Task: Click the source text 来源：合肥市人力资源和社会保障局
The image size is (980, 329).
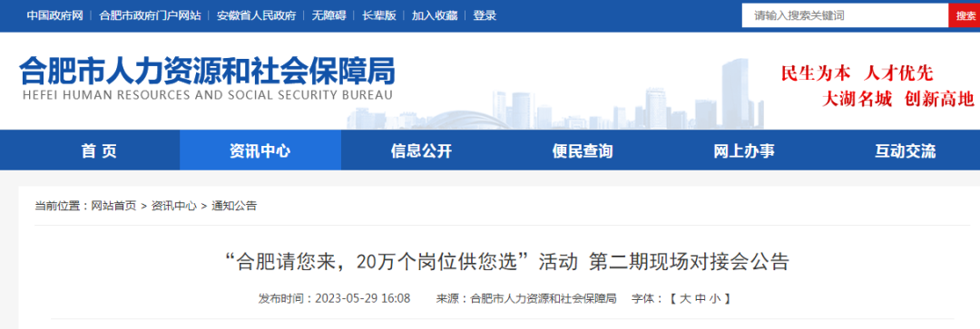Action: point(526,298)
